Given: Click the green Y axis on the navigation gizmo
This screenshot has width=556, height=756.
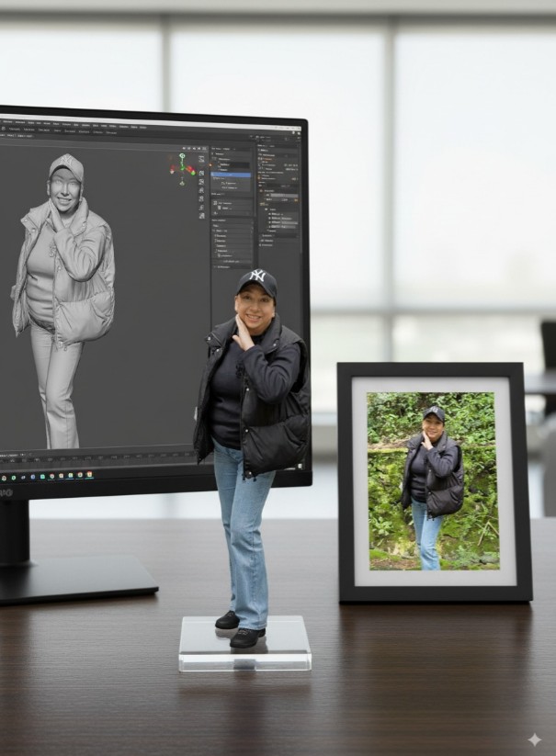Looking at the screenshot, I should pos(182,157).
